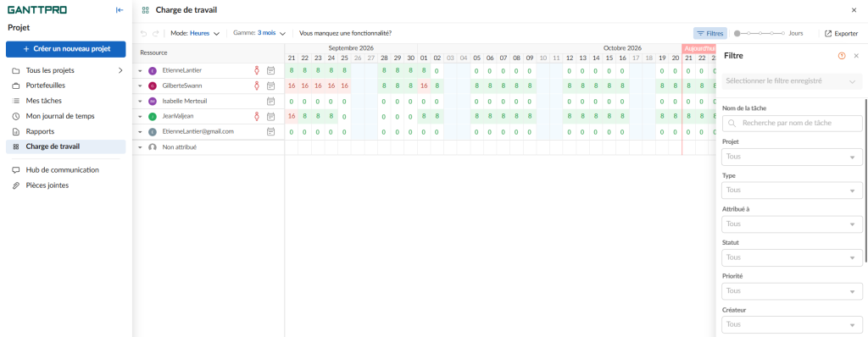This screenshot has width=868, height=337.
Task: Click the undo arrow in toolbar
Action: pyautogui.click(x=144, y=33)
